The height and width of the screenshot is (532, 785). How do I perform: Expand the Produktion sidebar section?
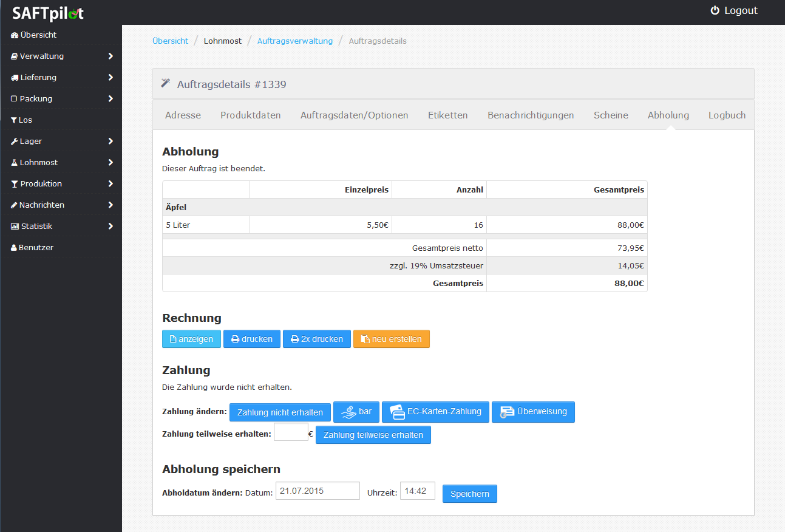110,184
